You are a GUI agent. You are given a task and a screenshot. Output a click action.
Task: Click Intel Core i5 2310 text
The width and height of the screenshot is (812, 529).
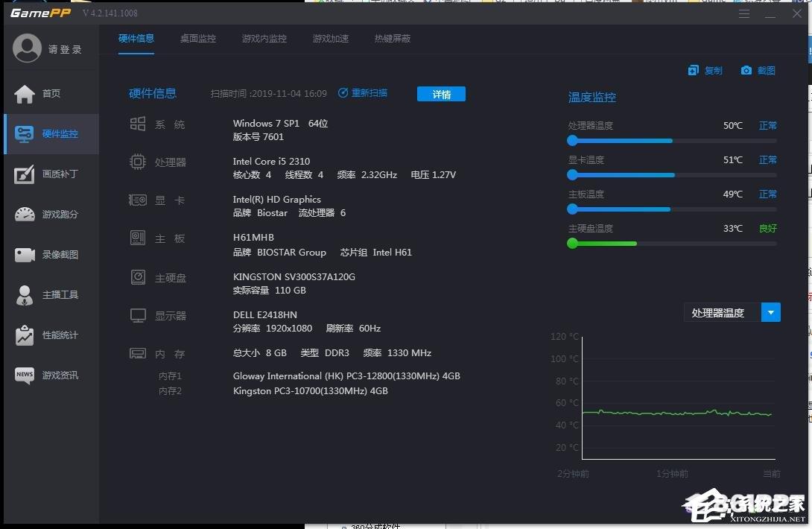tap(271, 161)
